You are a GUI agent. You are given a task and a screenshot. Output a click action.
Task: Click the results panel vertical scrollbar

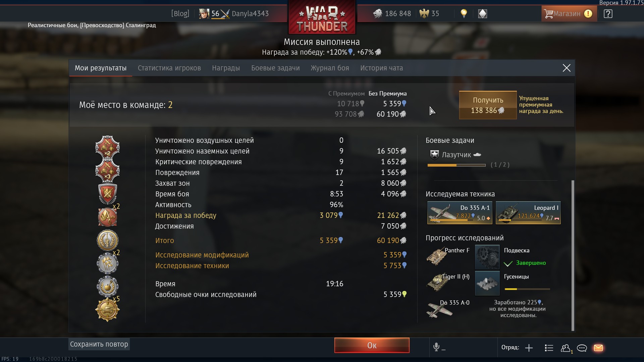(x=573, y=255)
